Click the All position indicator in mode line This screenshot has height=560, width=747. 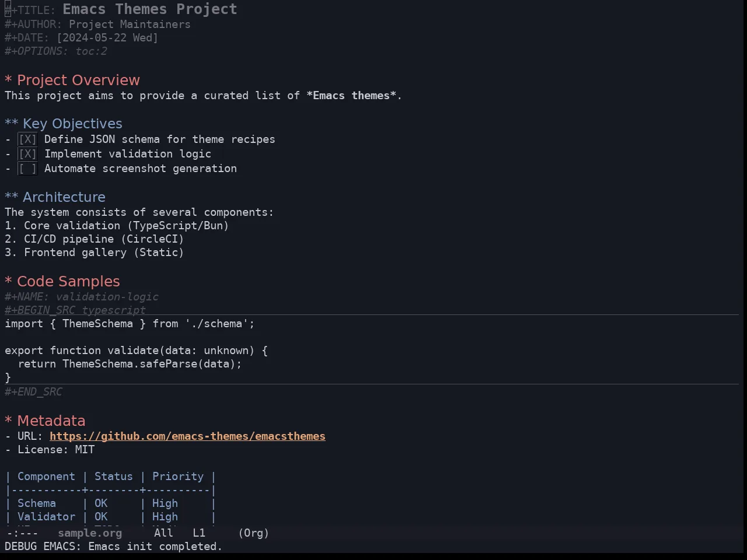[x=163, y=533]
